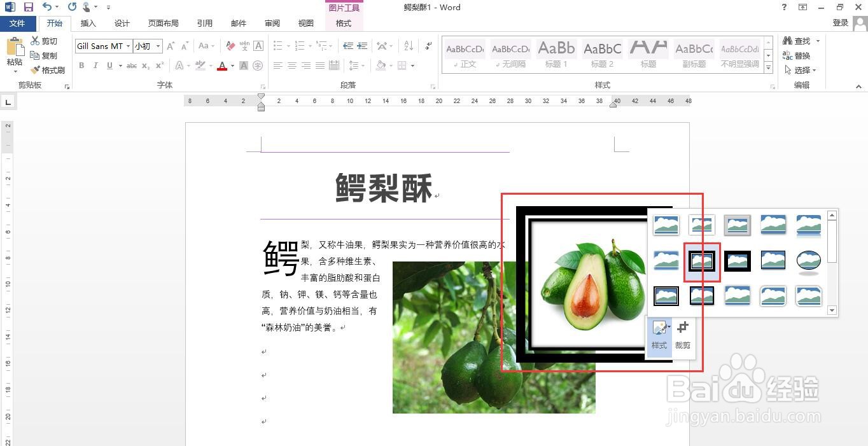Select the highlighted double-frame black picture style
This screenshot has height=446, width=868.
[702, 261]
